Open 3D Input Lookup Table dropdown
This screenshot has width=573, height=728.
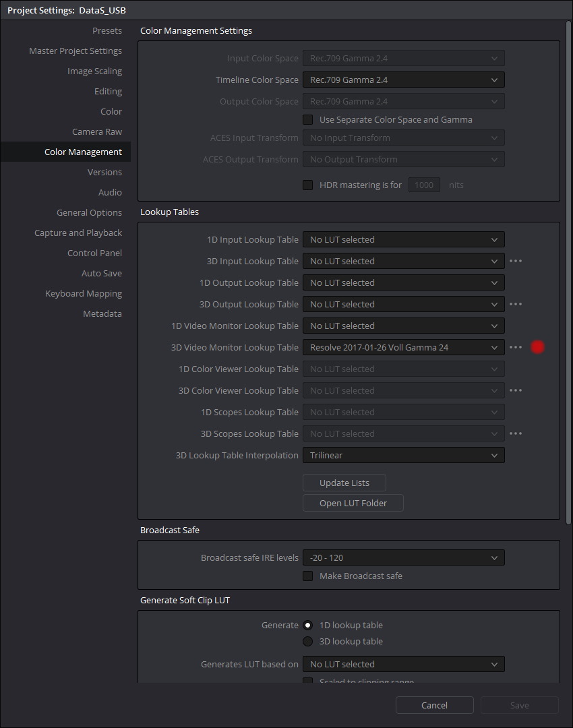[x=404, y=261]
